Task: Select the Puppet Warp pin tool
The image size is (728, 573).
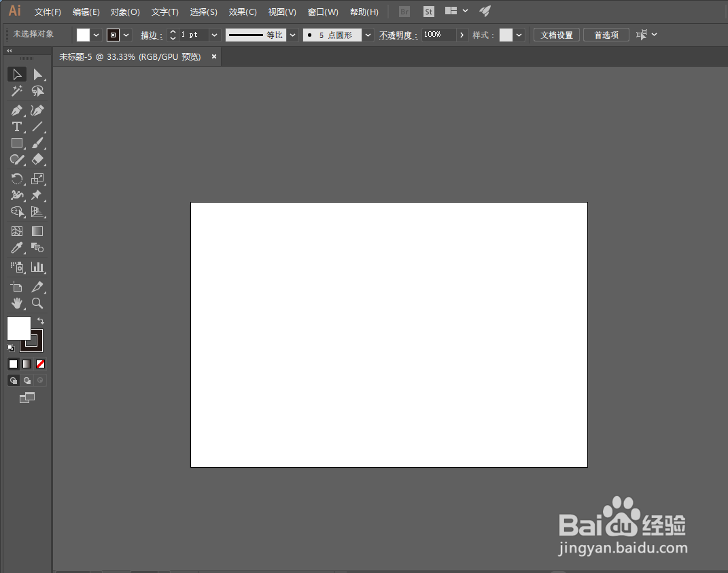Action: 37,195
